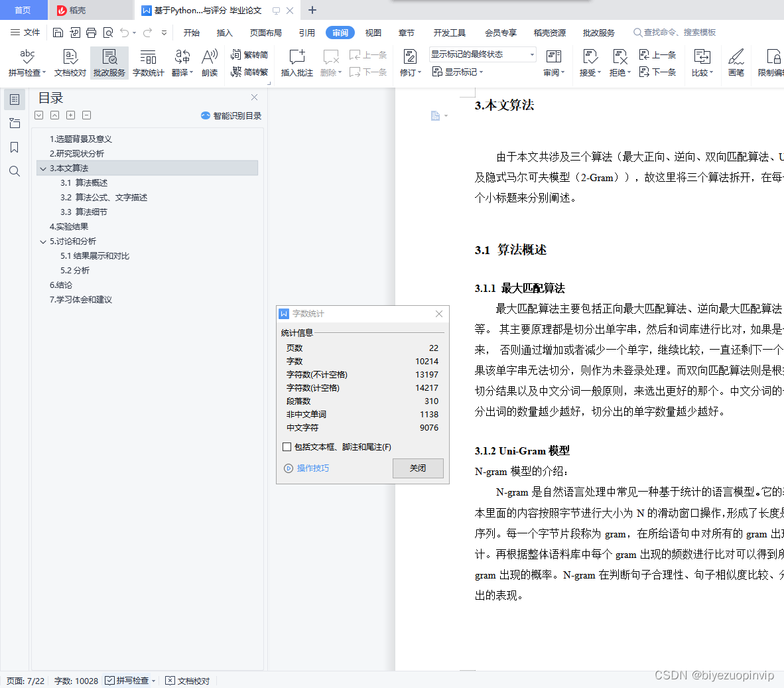The image size is (784, 688).
Task: Collapse the 5.讨论和分析 outline section
Action: click(42, 241)
